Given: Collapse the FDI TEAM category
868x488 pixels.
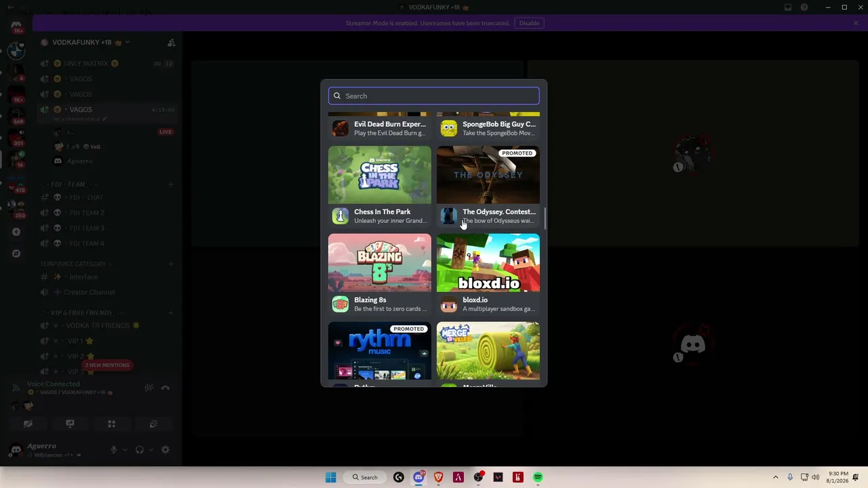Looking at the screenshot, I should coord(68,184).
